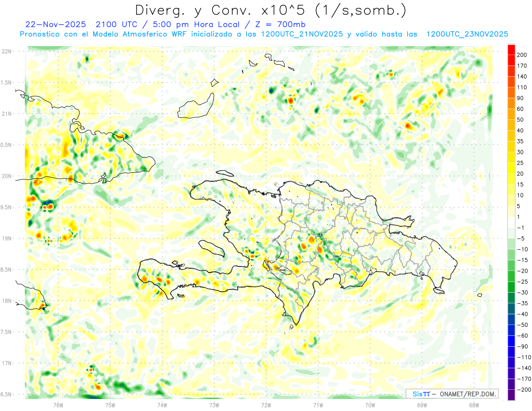Image resolution: width=532 pixels, height=411 pixels.
Task: Select longitude axis label '76W'
Action: click(x=58, y=405)
